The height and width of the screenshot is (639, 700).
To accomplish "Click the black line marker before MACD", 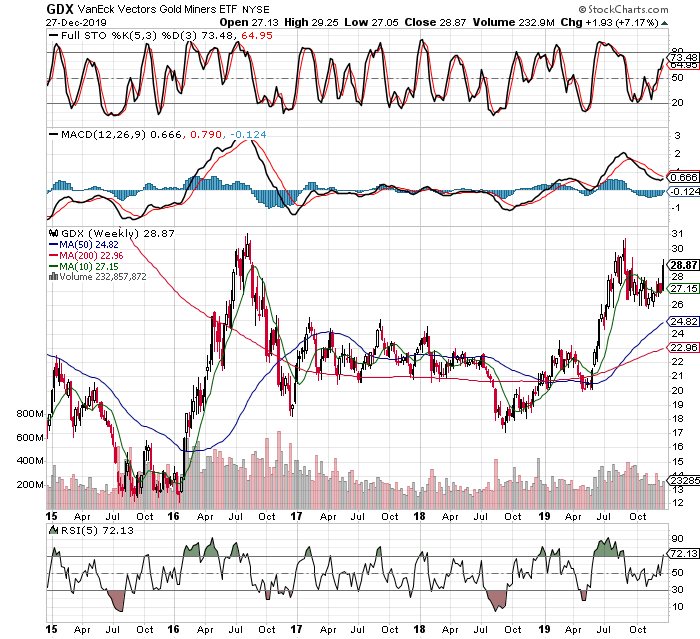I will coord(54,134).
